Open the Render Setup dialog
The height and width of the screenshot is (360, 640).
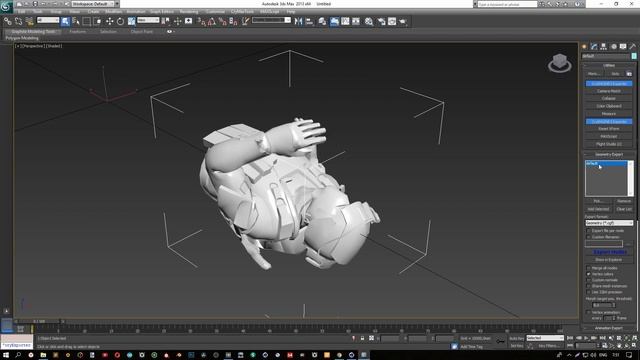[382, 21]
